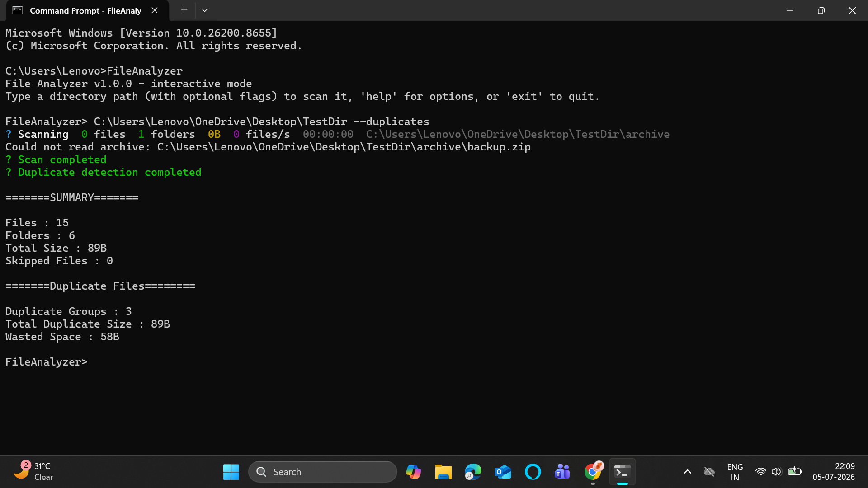Click the 'Files : 15' line
The width and height of the screenshot is (868, 488).
point(37,223)
